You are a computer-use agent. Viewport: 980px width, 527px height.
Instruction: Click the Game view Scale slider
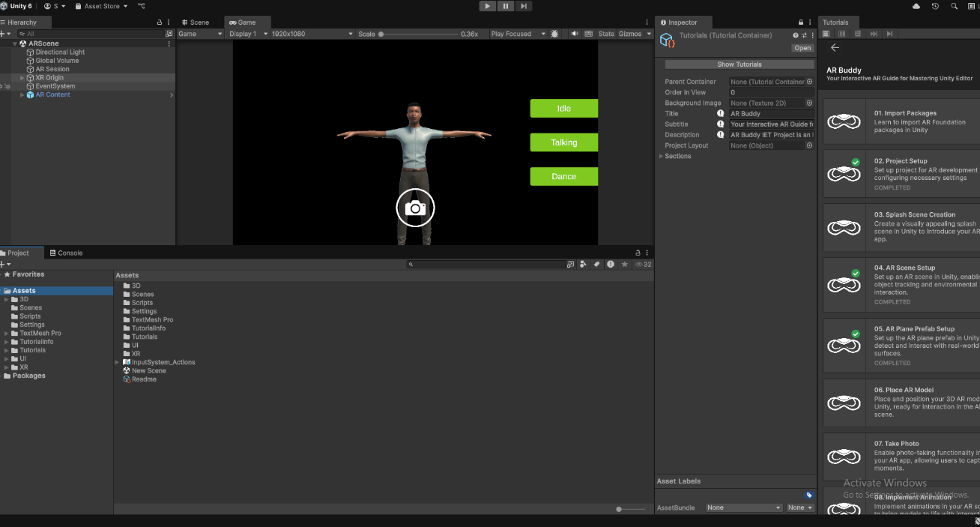pyautogui.click(x=419, y=34)
